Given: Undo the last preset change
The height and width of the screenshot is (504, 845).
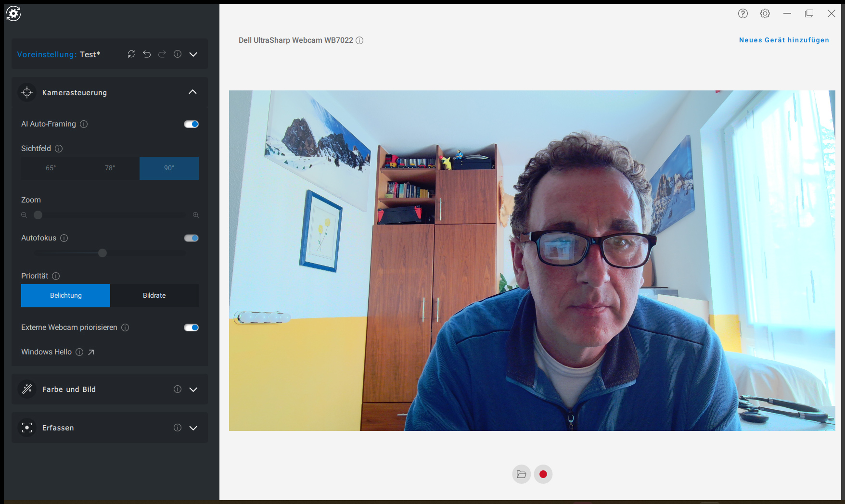Looking at the screenshot, I should coord(147,54).
